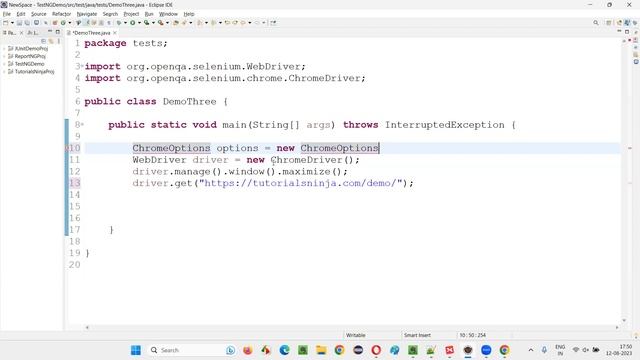This screenshot has height=360, width=640.
Task: Select the JUnitDemoProj project
Action: click(x=31, y=49)
